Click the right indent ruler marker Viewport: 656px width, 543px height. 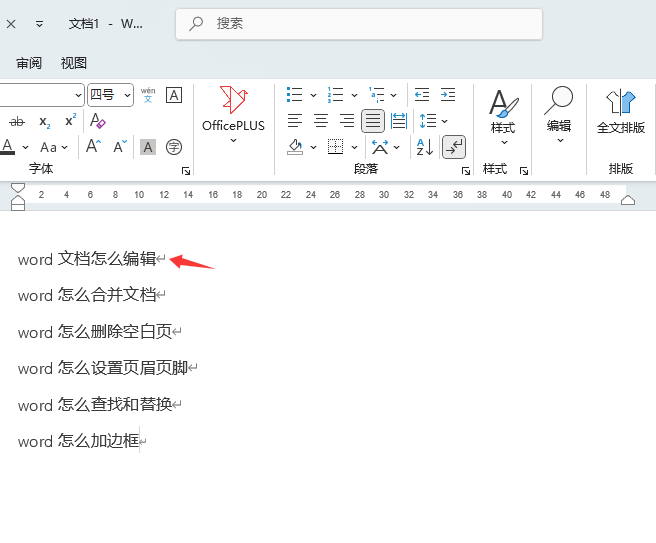pos(628,200)
